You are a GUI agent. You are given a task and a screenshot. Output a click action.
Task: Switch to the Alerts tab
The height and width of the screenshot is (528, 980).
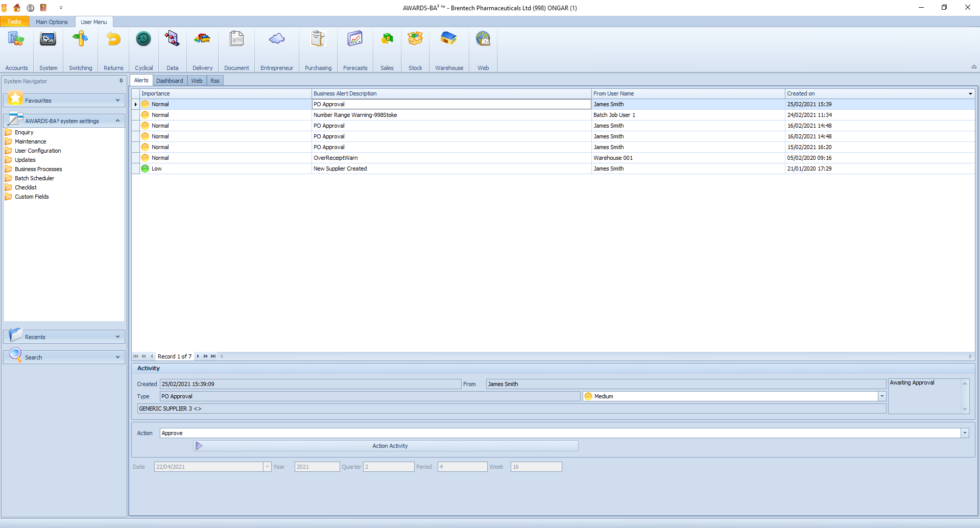point(141,80)
